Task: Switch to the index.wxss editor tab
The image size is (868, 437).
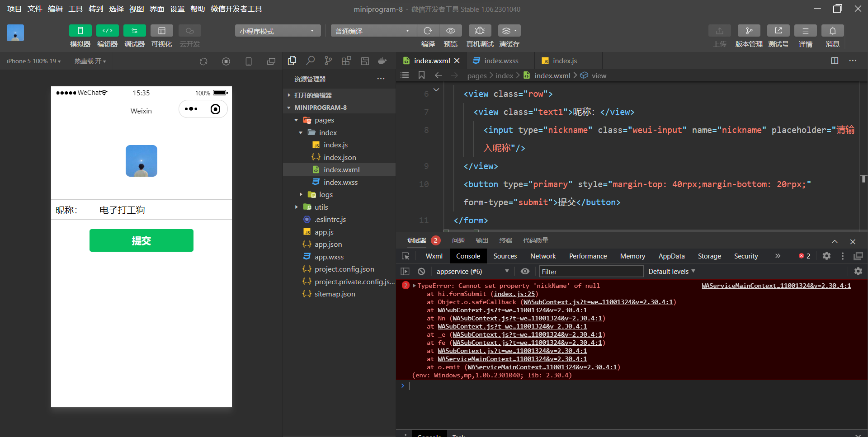Action: click(500, 61)
